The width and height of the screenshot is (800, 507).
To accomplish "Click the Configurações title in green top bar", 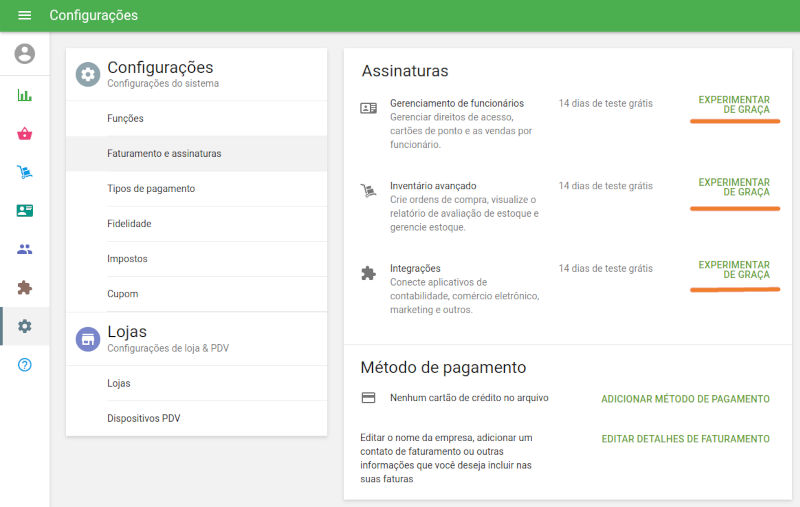I will click(x=93, y=15).
